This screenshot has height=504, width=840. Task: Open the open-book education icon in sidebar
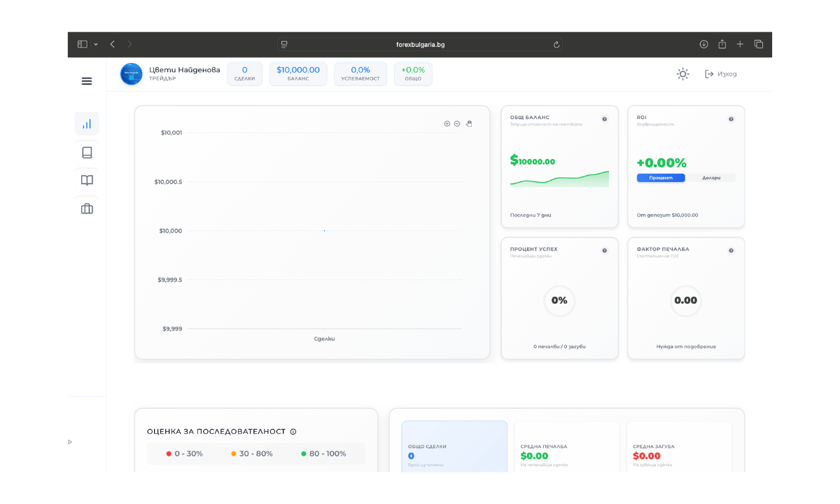[x=87, y=180]
